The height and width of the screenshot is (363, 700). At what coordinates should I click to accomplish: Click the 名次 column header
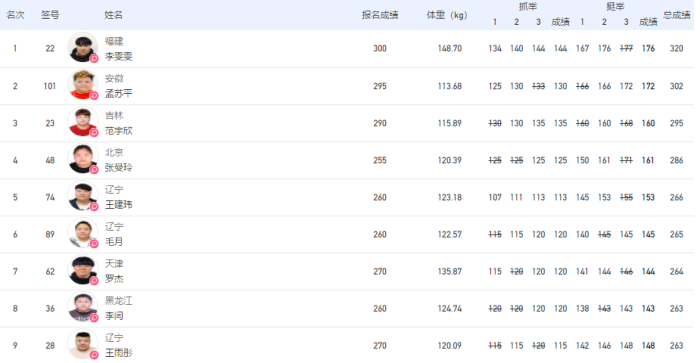pyautogui.click(x=15, y=15)
